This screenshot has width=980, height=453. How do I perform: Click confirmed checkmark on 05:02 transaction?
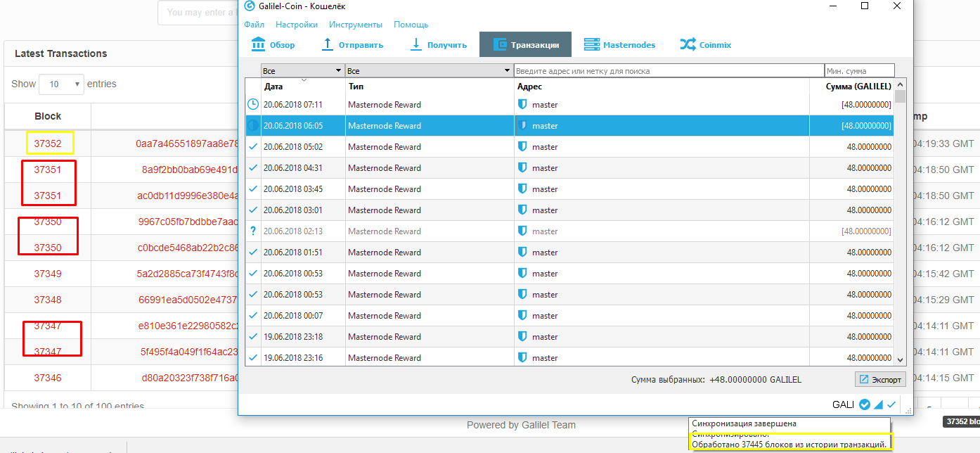point(253,147)
